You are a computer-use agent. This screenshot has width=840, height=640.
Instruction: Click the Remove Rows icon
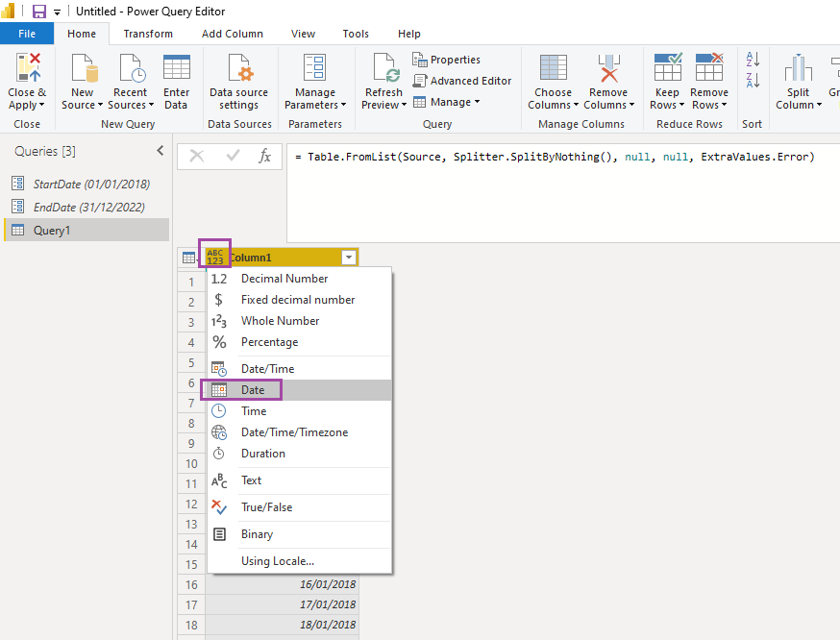point(708,67)
